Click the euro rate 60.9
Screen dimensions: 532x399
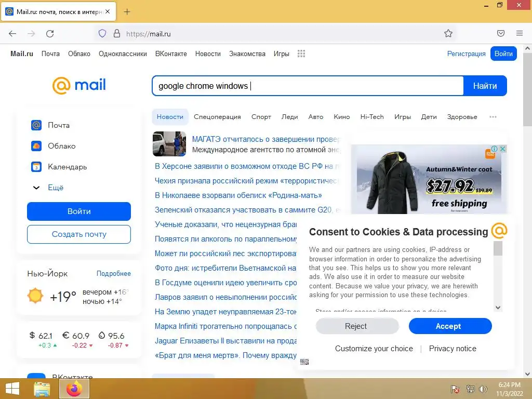point(76,336)
